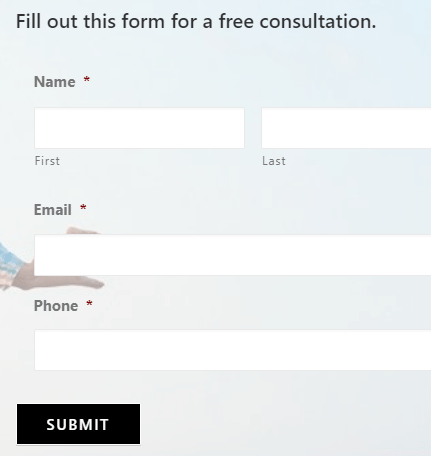Click the Name field label

[x=55, y=82]
